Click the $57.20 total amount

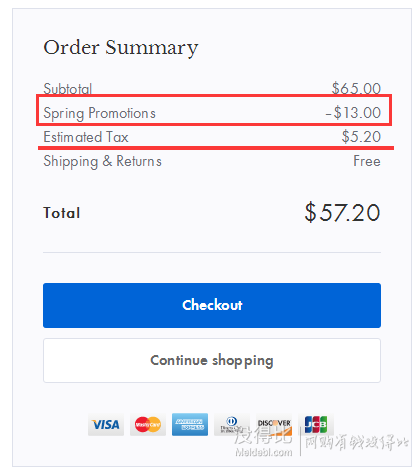coord(342,212)
